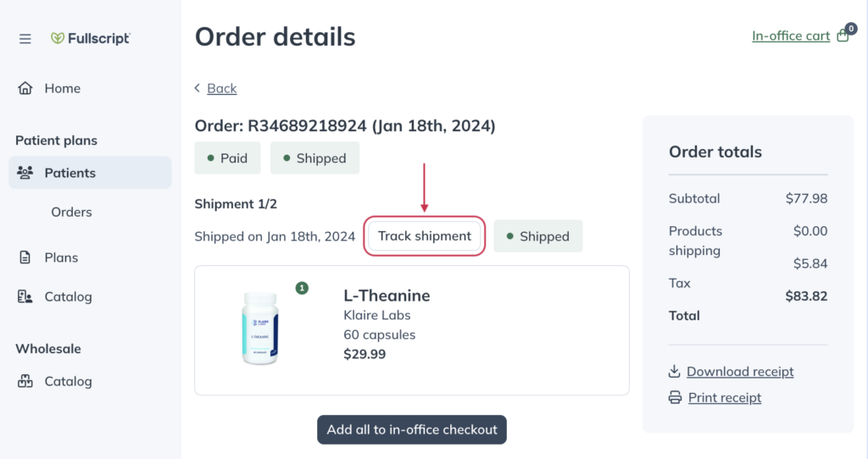
Task: Click the printer icon beside Print receipt
Action: [675, 397]
